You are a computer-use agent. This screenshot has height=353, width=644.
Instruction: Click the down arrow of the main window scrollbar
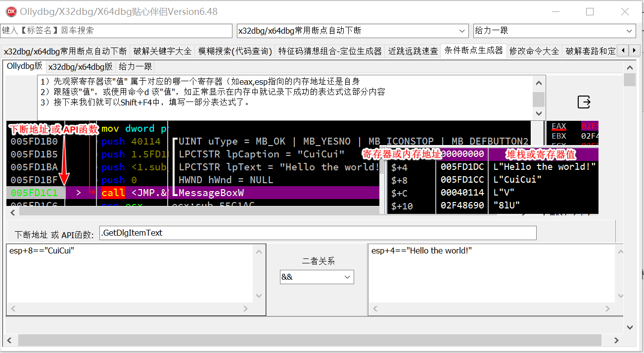click(x=629, y=327)
